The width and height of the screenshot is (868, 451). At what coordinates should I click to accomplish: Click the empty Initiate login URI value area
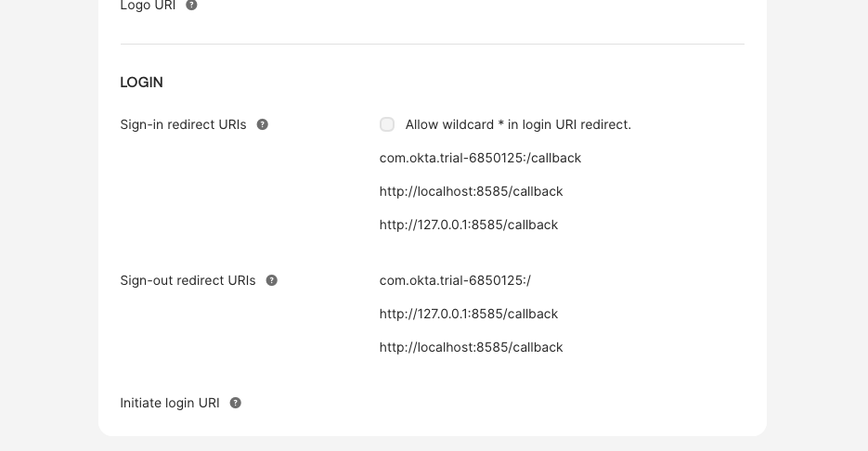pyautogui.click(x=562, y=403)
